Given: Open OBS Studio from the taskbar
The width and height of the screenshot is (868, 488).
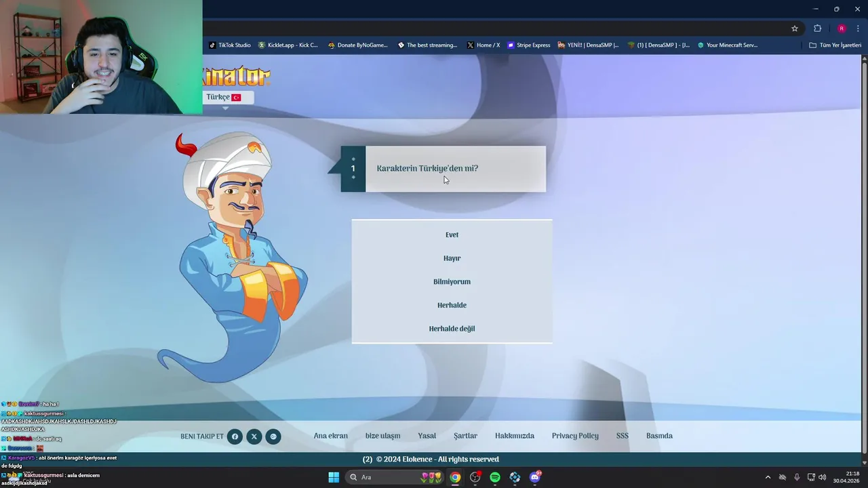Looking at the screenshot, I should [475, 477].
